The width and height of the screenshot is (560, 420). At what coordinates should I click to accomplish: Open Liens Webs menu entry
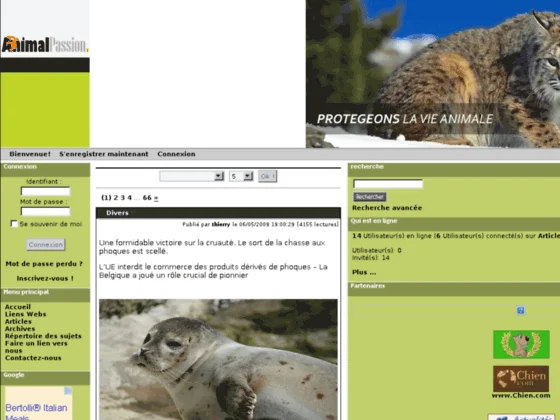(25, 314)
